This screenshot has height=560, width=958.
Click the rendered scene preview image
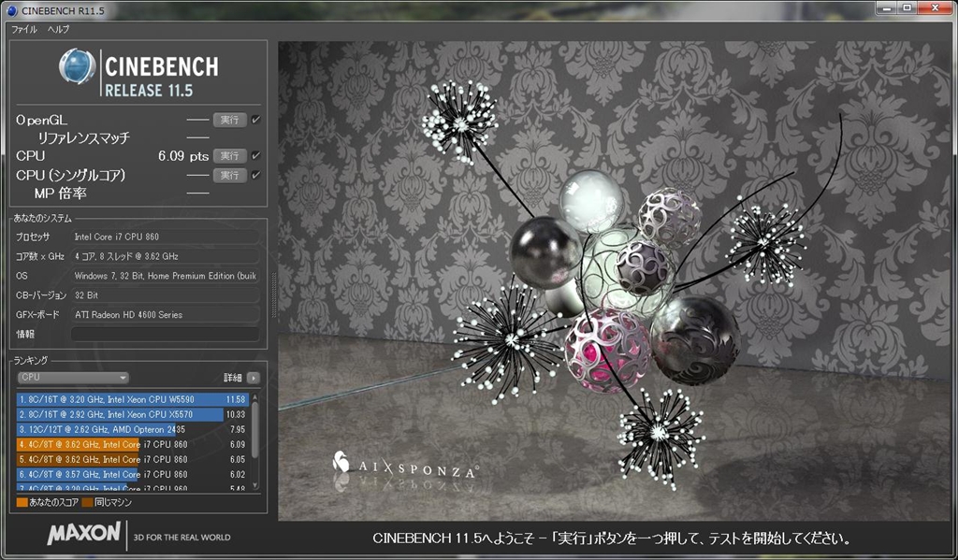tap(614, 280)
